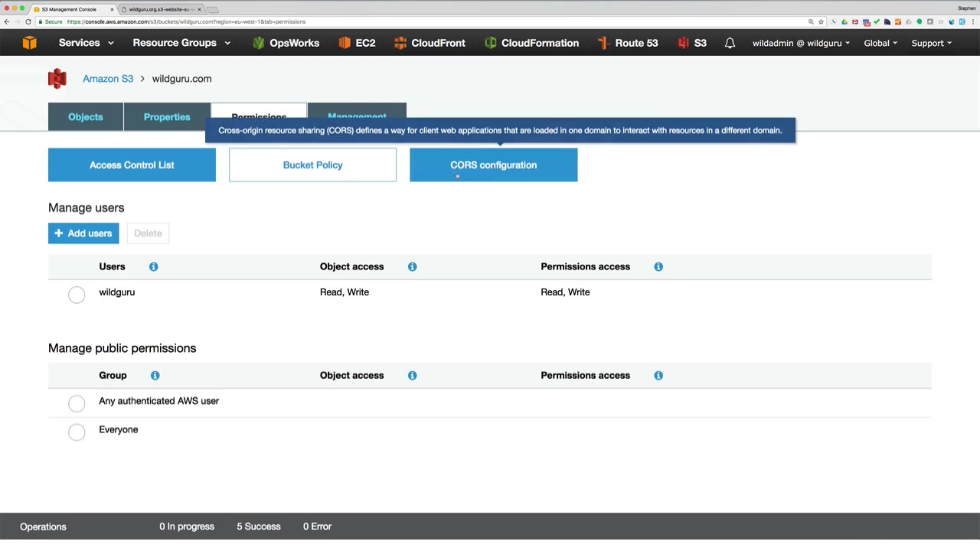The height and width of the screenshot is (551, 980).
Task: Open a new browser tab
Action: 213,9
